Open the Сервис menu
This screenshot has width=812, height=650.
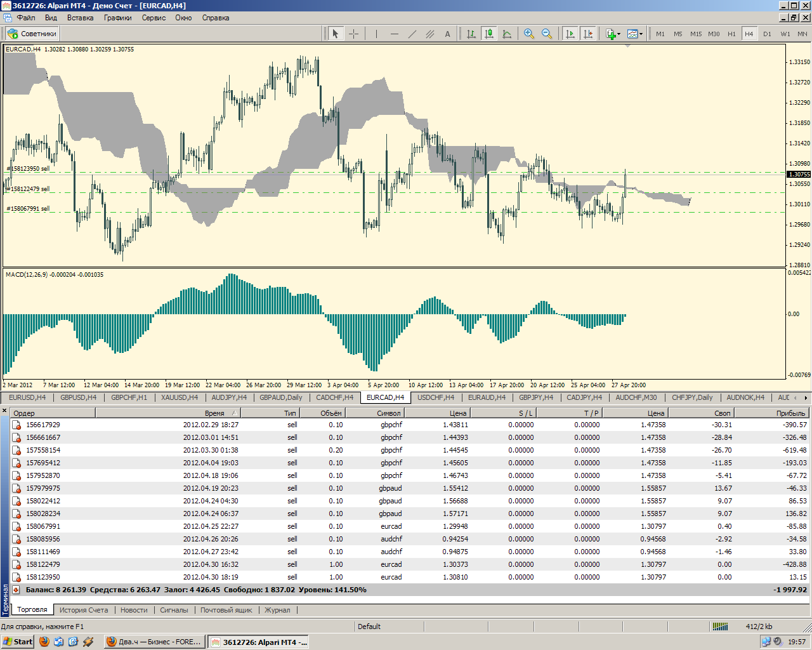(154, 18)
